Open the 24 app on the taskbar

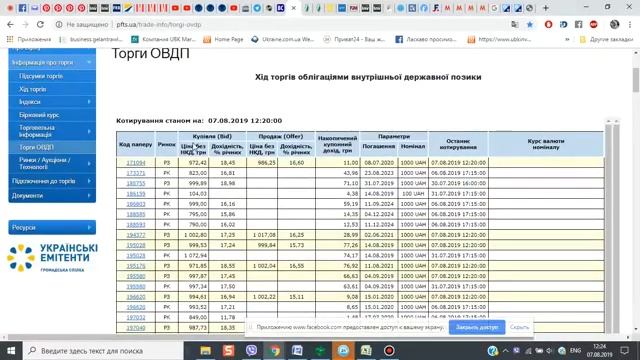click(343, 351)
